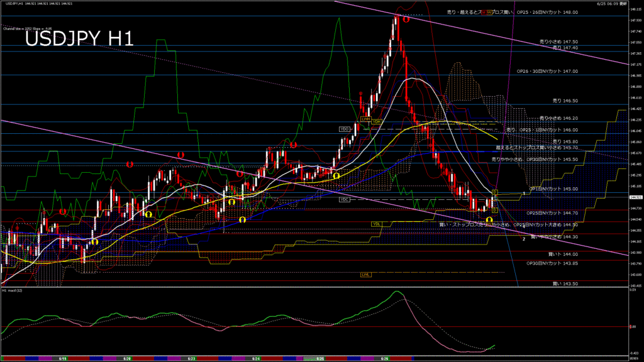Click the projection number 1 label
The height and width of the screenshot is (362, 644).
pyautogui.click(x=524, y=192)
